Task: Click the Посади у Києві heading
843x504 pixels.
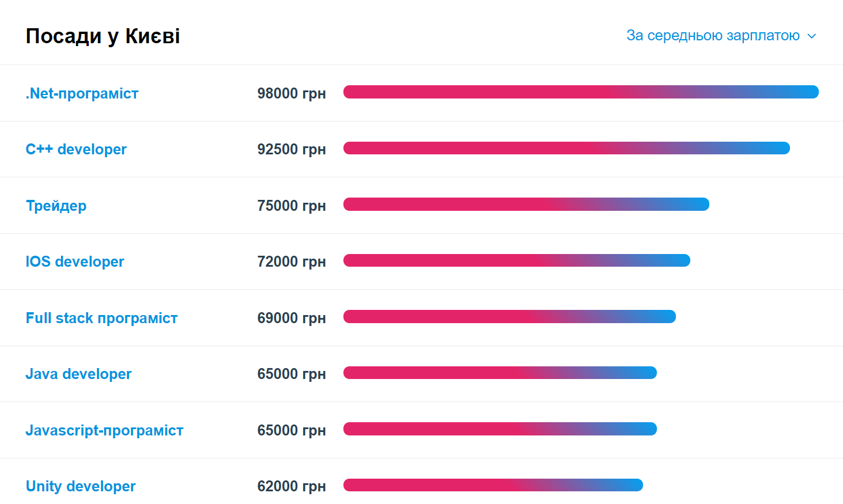Action: pos(103,36)
